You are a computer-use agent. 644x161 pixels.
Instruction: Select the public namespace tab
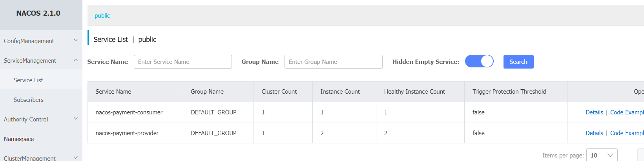coord(102,16)
